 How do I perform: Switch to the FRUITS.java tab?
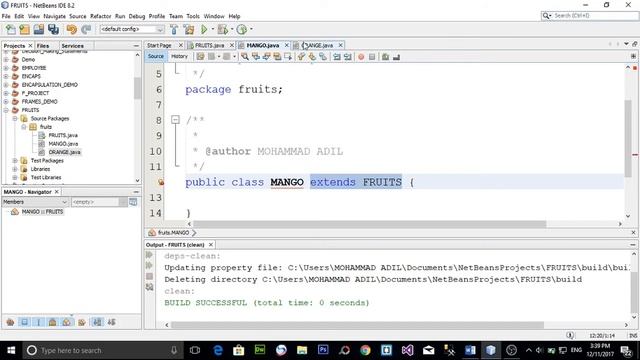click(x=209, y=45)
